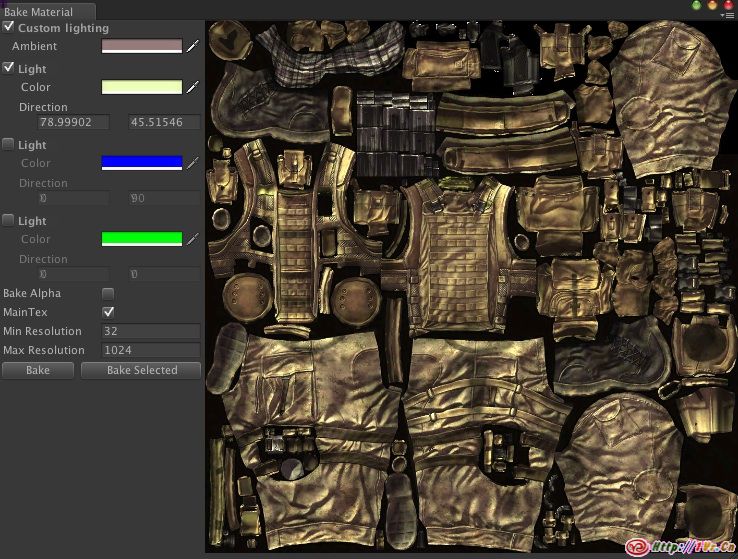
Task: Click eyedropper beside the green Light color
Action: [x=192, y=238]
